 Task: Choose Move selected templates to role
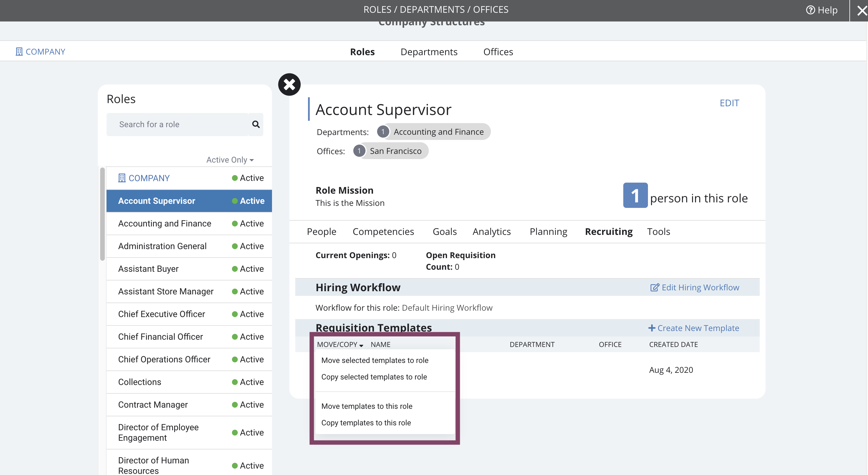click(x=375, y=360)
